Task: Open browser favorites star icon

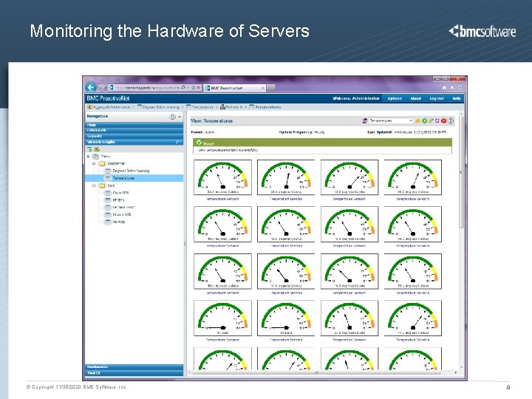Action: point(452,87)
